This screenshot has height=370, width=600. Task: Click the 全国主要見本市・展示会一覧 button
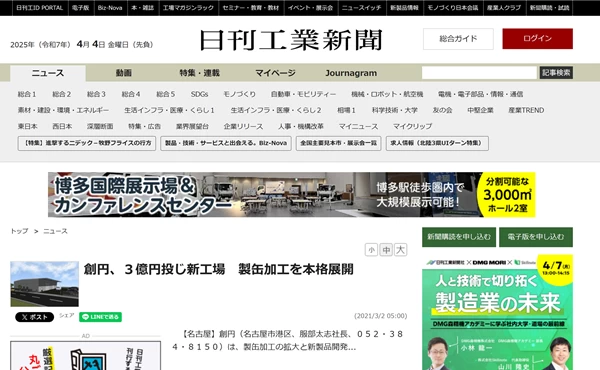338,143
